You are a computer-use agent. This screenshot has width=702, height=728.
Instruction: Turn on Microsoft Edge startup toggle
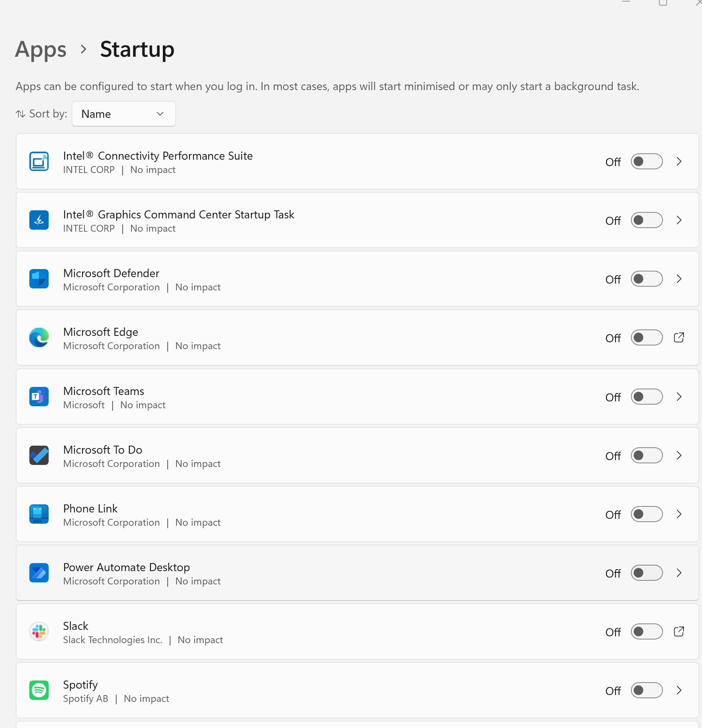point(647,337)
